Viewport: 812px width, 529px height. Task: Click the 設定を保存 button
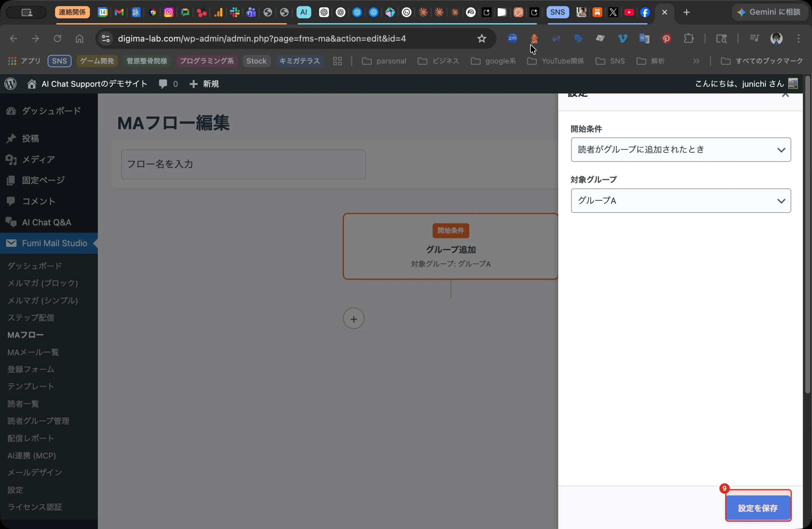click(757, 508)
